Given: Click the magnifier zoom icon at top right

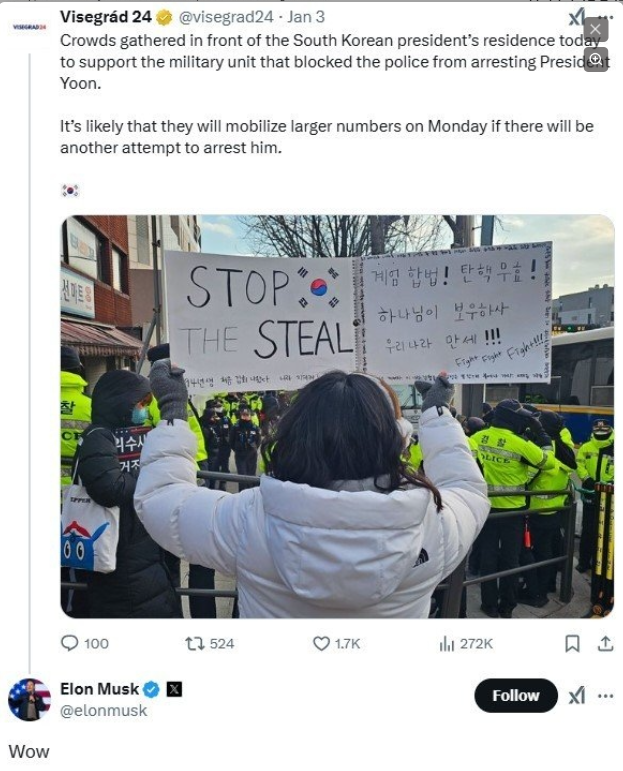Looking at the screenshot, I should 595,59.
